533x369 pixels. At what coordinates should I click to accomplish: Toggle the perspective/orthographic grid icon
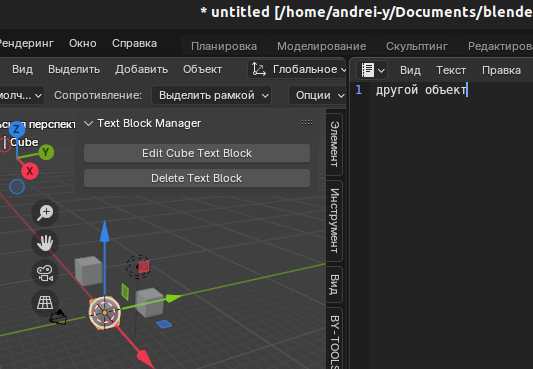[45, 302]
